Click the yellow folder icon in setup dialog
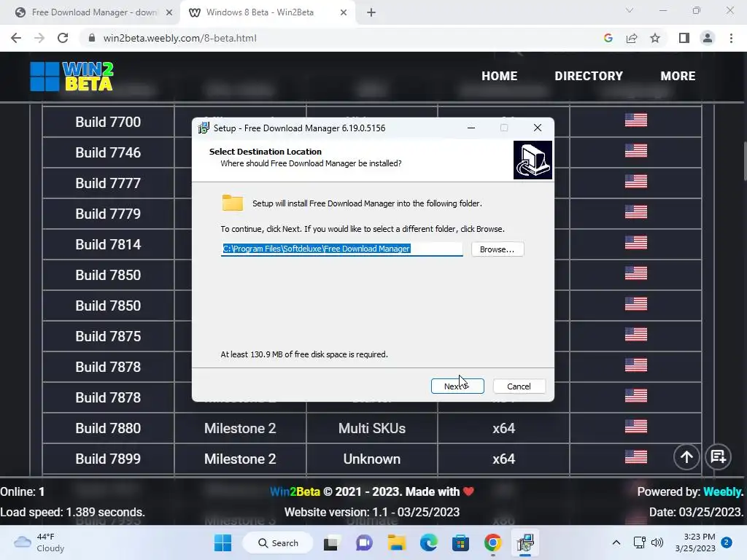This screenshot has height=560, width=747. pyautogui.click(x=233, y=203)
